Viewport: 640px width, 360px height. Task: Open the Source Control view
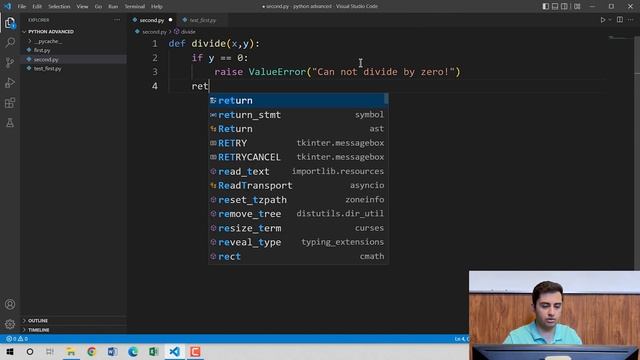tap(10, 62)
